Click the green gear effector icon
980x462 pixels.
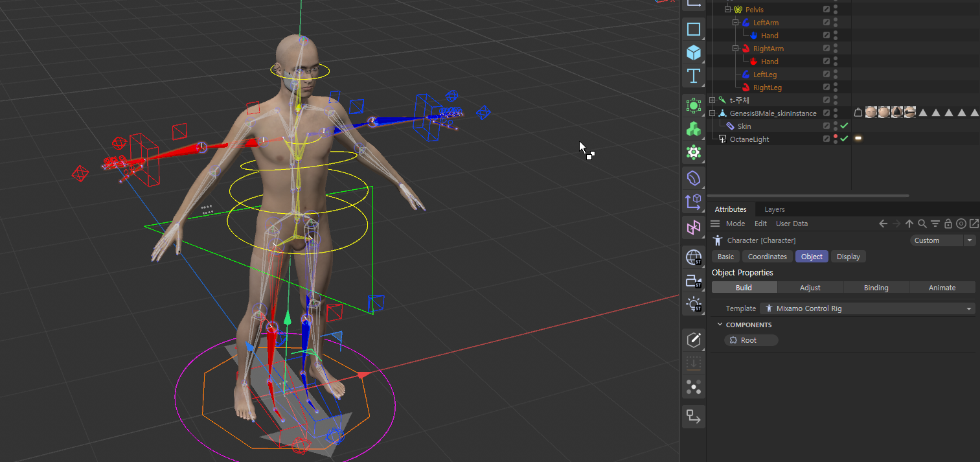click(694, 152)
